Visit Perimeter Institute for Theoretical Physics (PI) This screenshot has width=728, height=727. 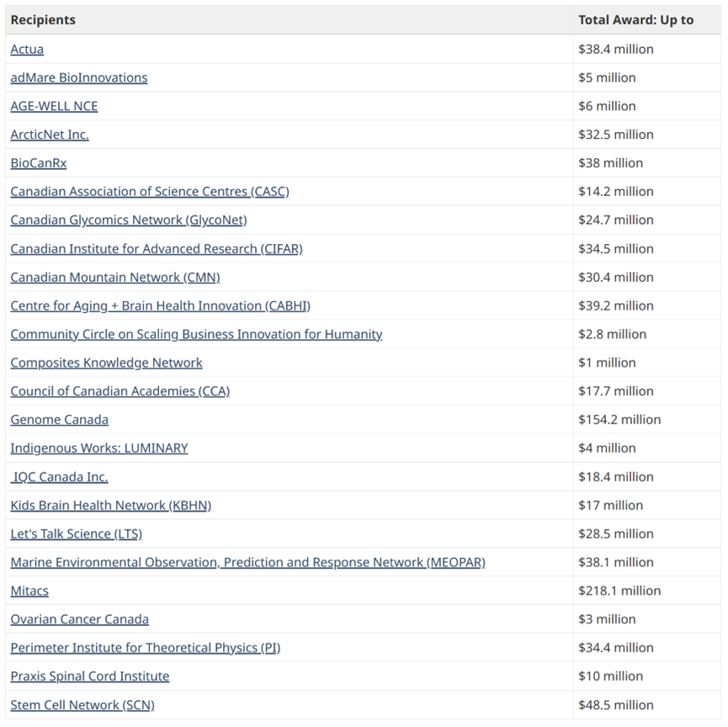pyautogui.click(x=146, y=648)
